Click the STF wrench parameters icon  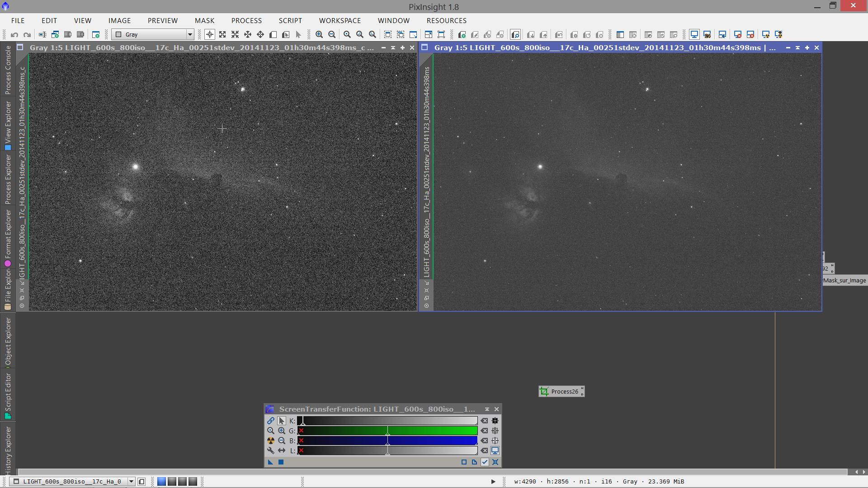[270, 450]
